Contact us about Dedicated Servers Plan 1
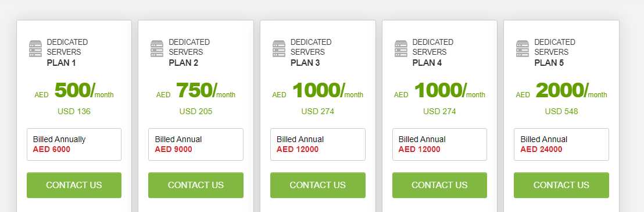The height and width of the screenshot is (212, 644). coord(74,185)
